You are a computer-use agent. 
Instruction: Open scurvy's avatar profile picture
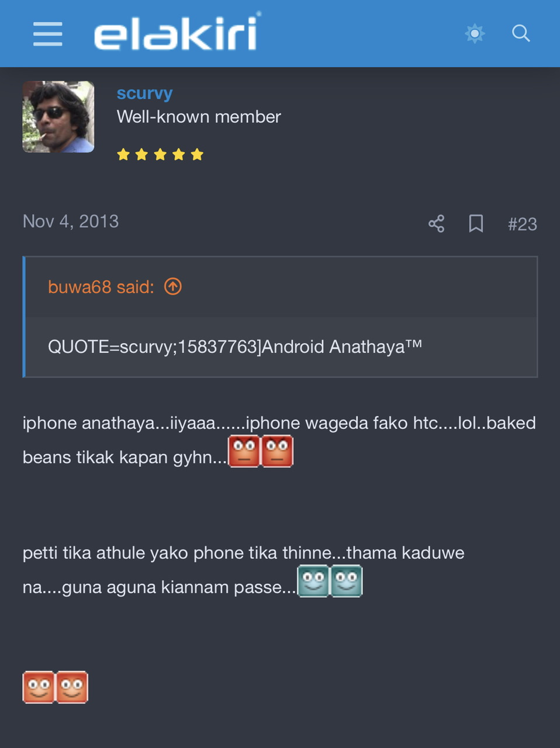[x=58, y=117]
